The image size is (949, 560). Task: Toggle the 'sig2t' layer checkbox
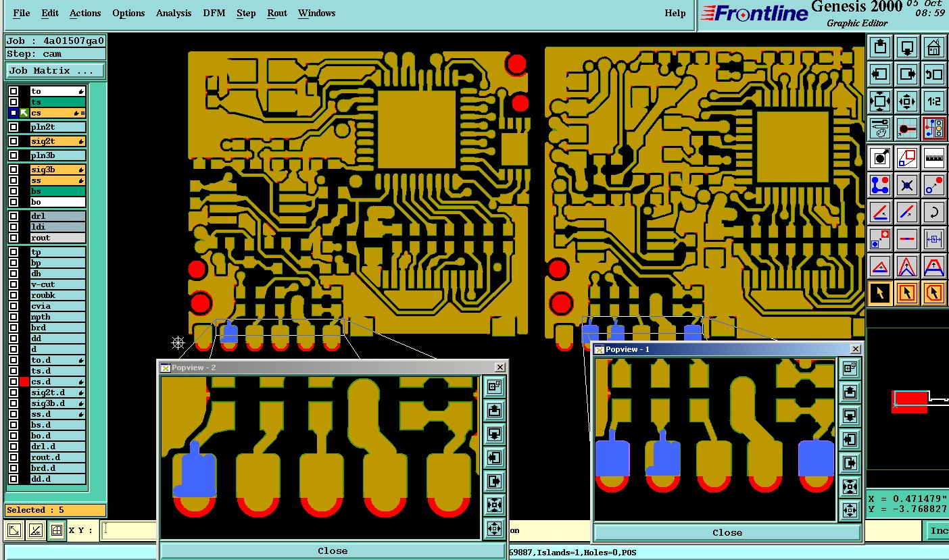(x=14, y=141)
